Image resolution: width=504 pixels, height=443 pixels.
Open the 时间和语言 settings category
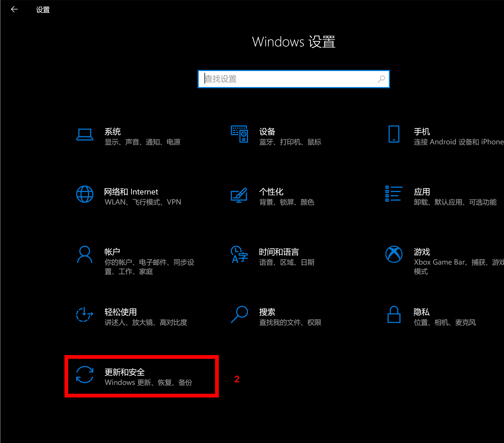point(279,252)
